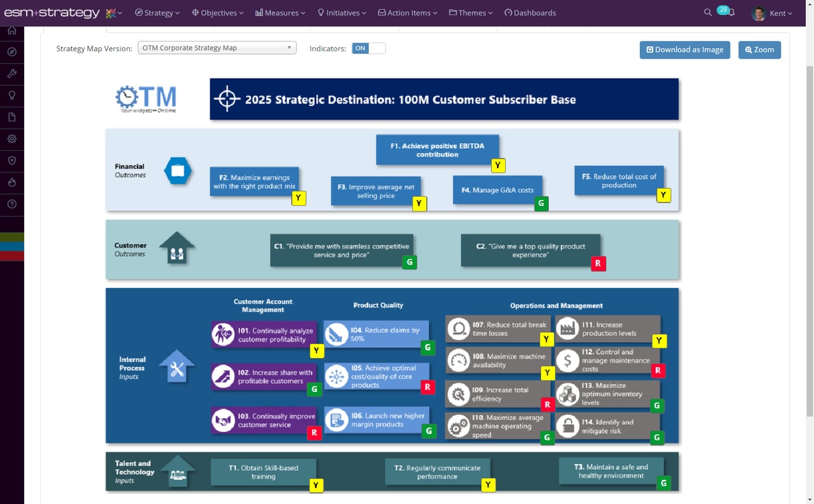Image resolution: width=814 pixels, height=504 pixels.
Task: Open the document icon in the left sidebar
Action: click(x=11, y=117)
